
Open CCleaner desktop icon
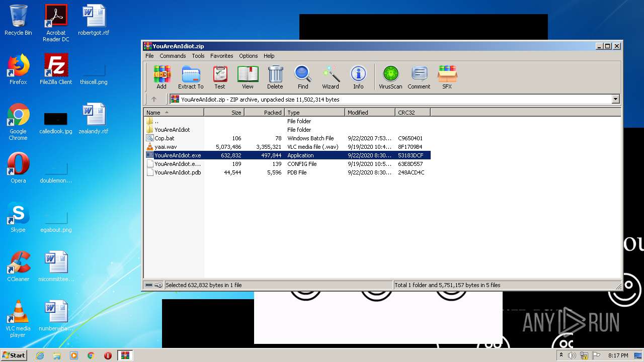[18, 266]
